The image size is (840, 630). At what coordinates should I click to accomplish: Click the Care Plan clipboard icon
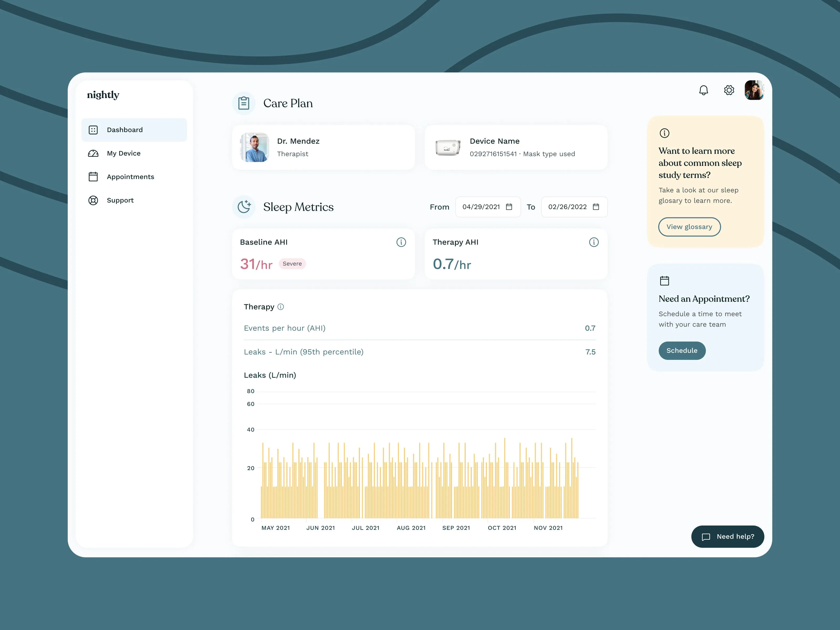[244, 103]
